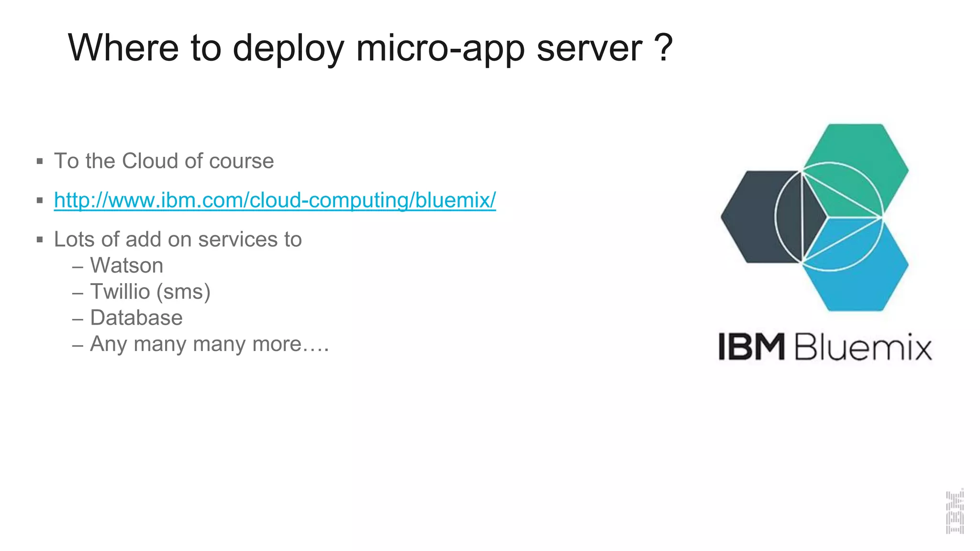Select the 'Watson' sub-bullet
Viewport: 980px width, 551px height.
click(126, 265)
